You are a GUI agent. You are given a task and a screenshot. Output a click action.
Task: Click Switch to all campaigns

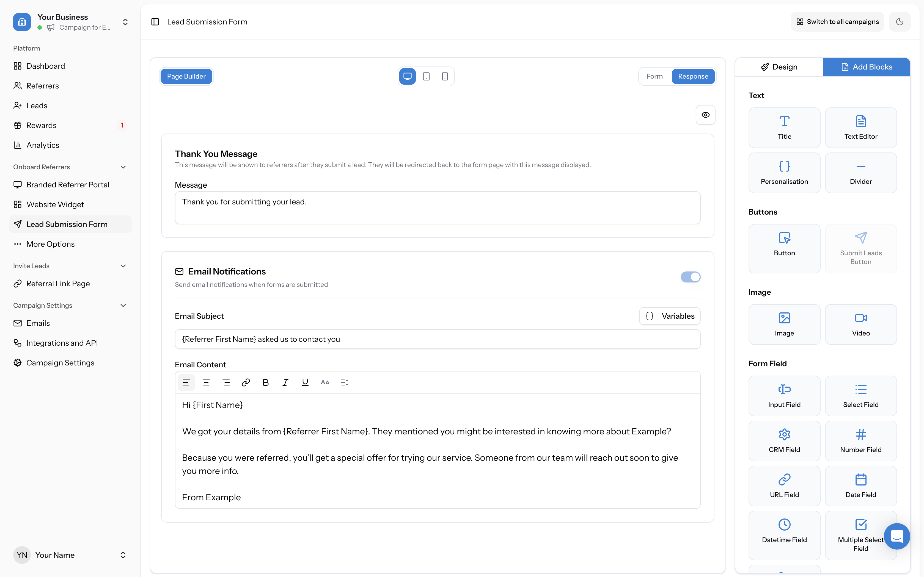tap(837, 22)
